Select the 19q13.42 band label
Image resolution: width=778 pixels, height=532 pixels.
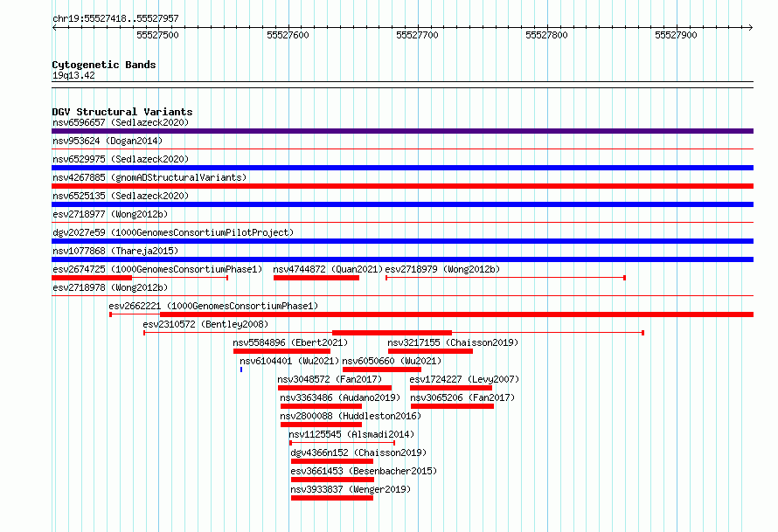pyautogui.click(x=73, y=75)
